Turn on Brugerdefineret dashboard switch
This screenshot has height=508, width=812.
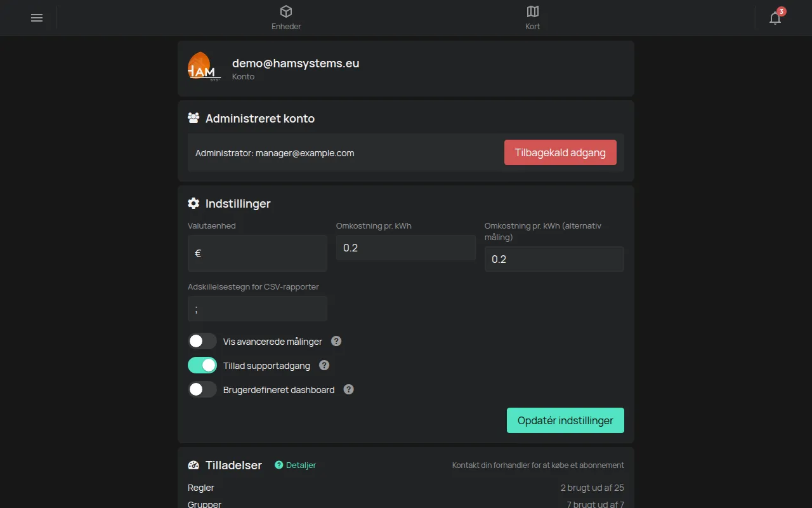[x=202, y=389]
